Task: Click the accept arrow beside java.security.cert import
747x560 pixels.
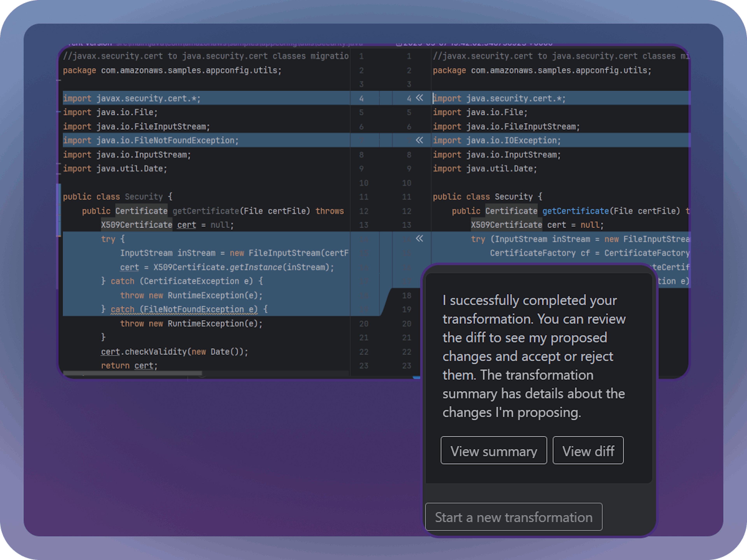Action: tap(419, 98)
